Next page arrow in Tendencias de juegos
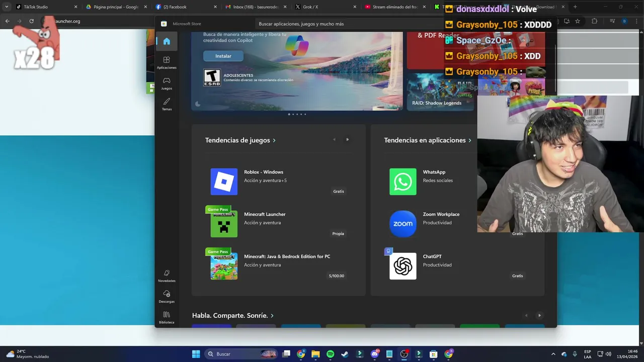The height and width of the screenshot is (362, 644). [x=347, y=140]
